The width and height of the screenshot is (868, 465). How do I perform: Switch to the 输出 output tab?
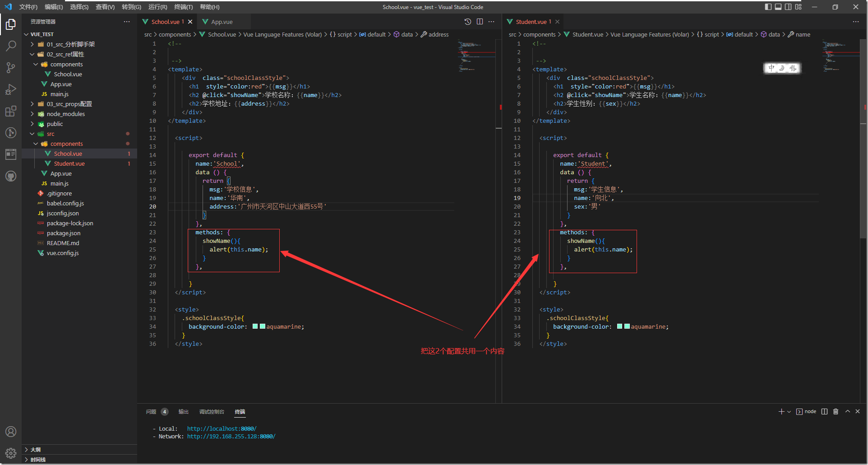(184, 412)
